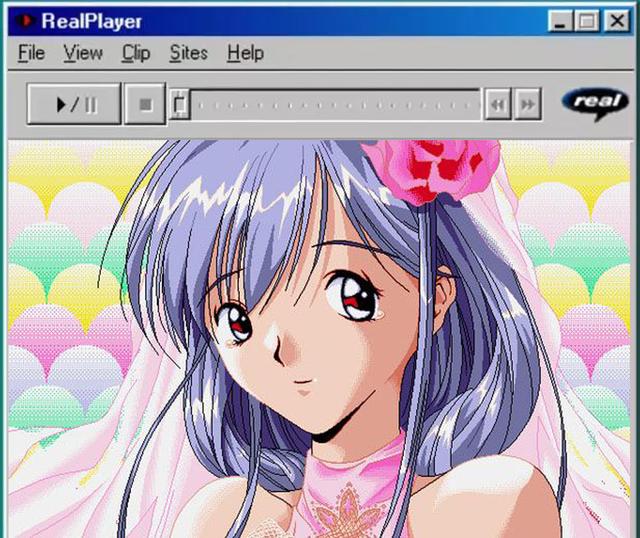
Task: Click the seek slider thumb
Action: click(180, 104)
